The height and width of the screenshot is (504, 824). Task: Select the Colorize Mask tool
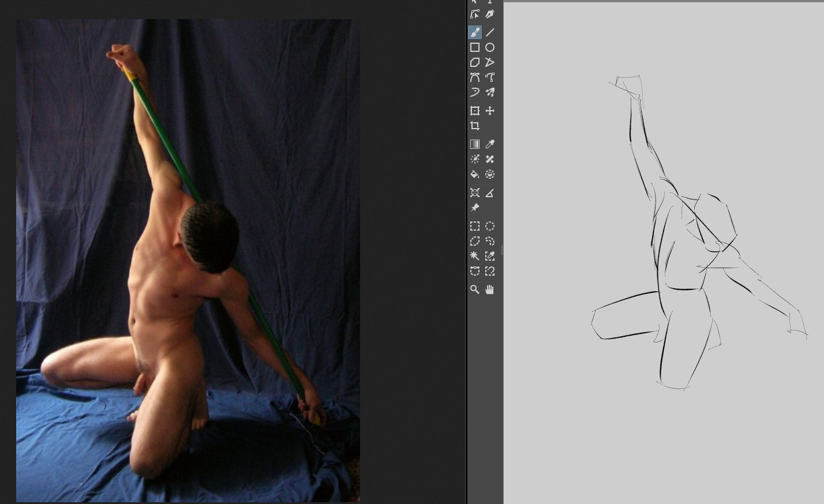pyautogui.click(x=475, y=159)
